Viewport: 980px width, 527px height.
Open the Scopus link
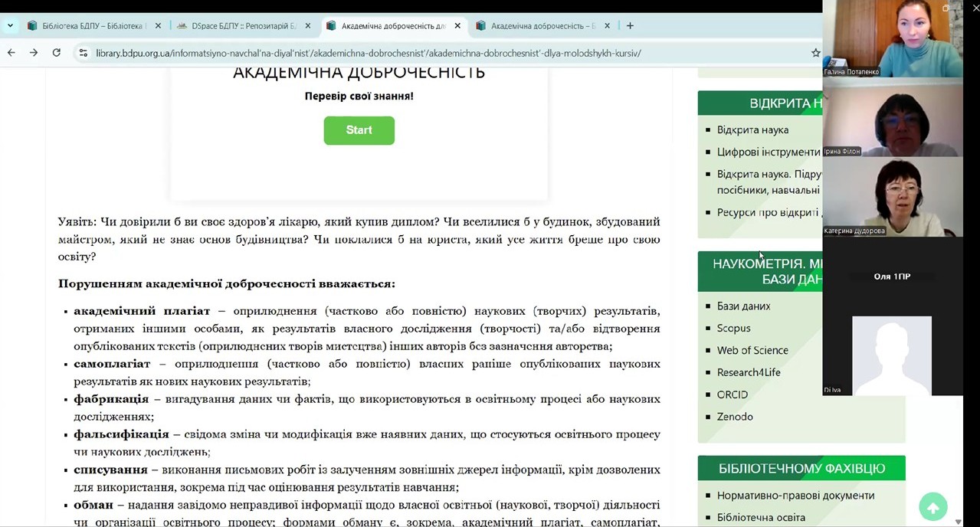tap(733, 328)
